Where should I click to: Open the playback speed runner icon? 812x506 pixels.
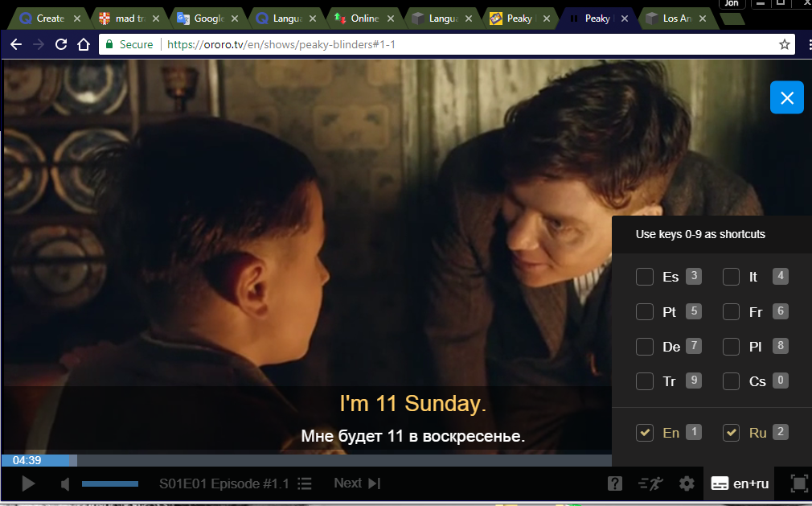coord(651,483)
